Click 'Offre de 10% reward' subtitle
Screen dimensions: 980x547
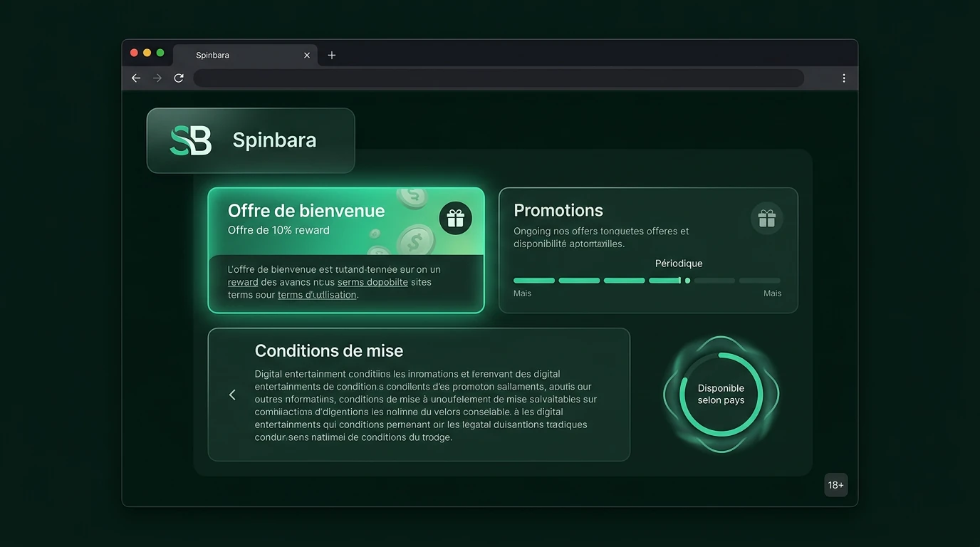click(278, 230)
